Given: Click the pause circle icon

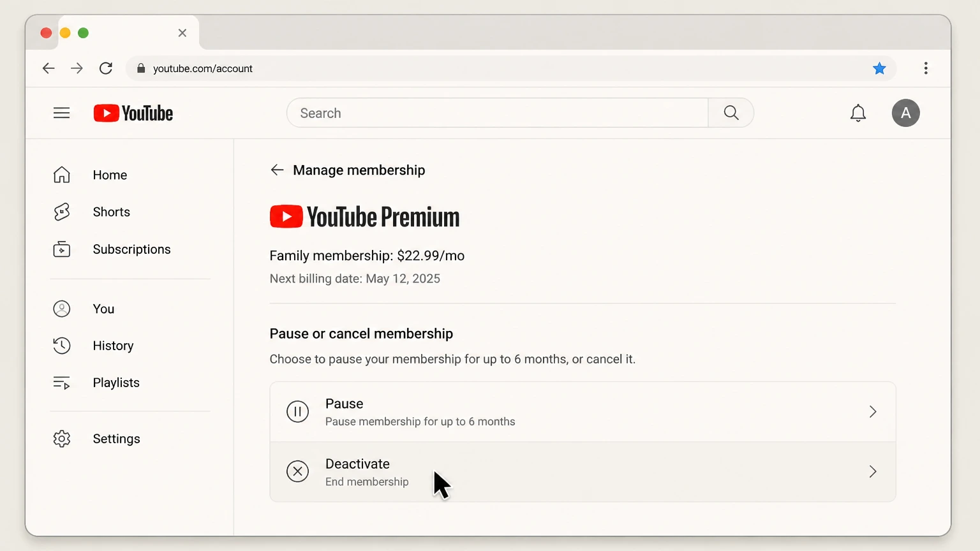Looking at the screenshot, I should (x=297, y=412).
